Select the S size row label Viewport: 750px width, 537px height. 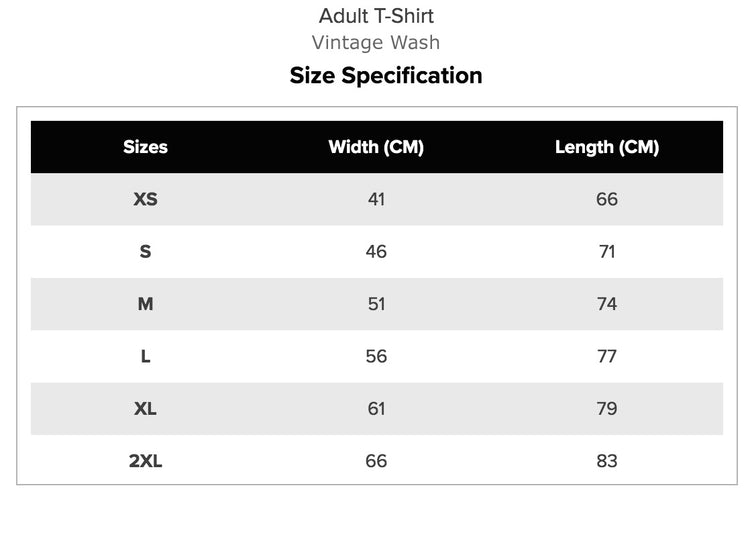[x=145, y=252]
